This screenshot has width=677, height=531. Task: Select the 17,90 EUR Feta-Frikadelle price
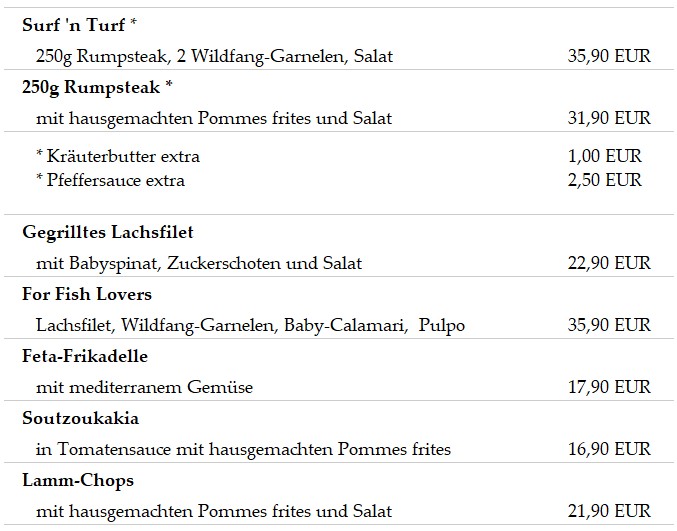tap(609, 387)
